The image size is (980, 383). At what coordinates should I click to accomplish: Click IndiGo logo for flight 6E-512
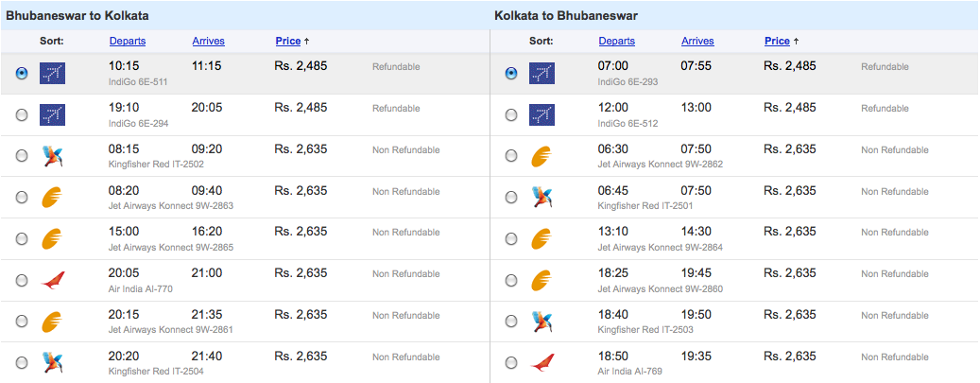(x=542, y=115)
